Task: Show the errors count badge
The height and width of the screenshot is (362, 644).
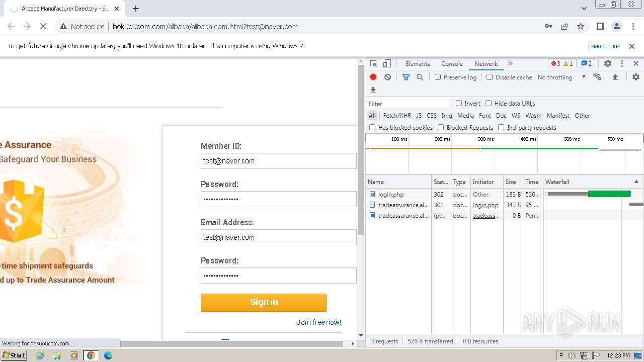Action: (555, 64)
